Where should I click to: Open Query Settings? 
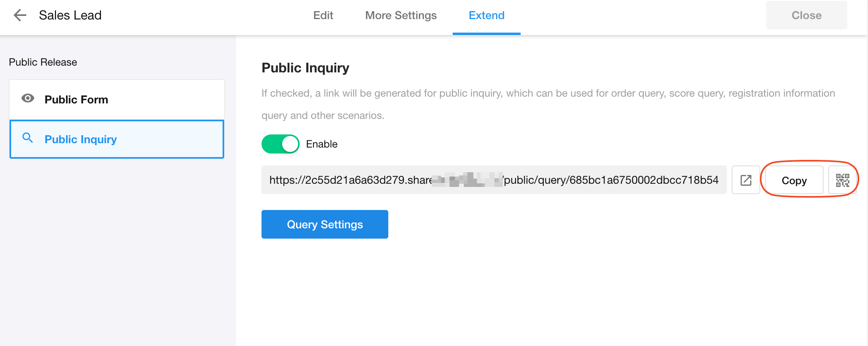point(325,224)
